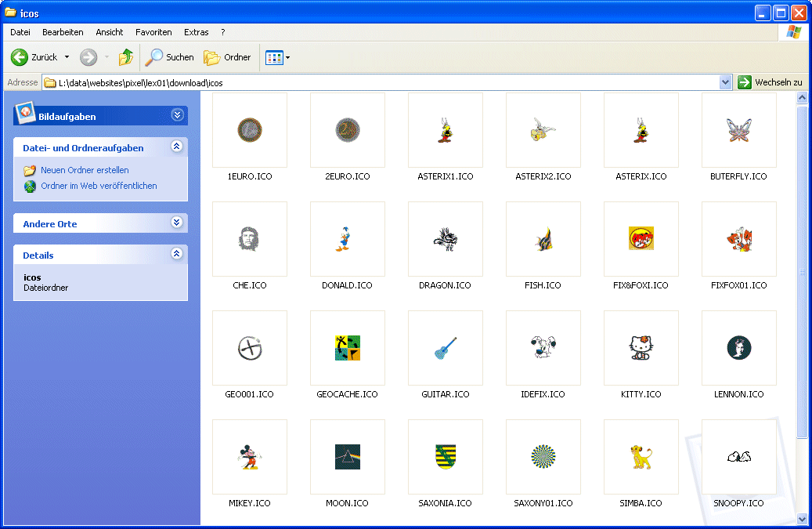
Task: Open the Datei menu
Action: click(x=20, y=32)
